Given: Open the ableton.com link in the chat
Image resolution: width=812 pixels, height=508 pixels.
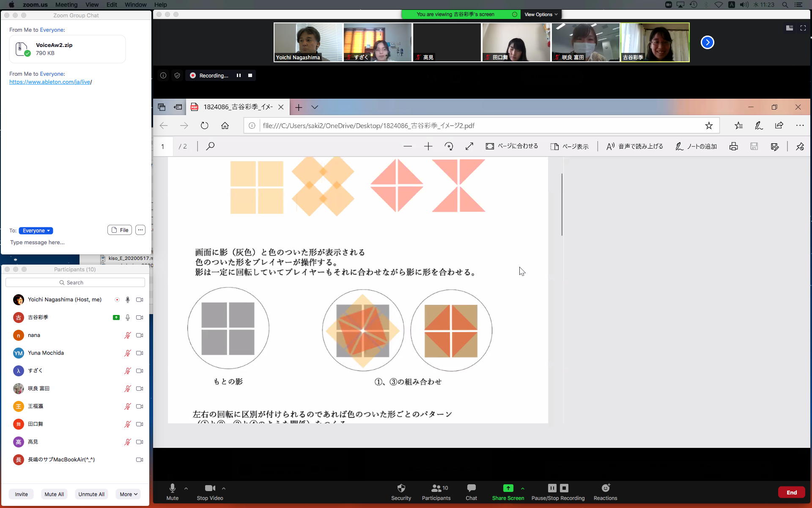Looking at the screenshot, I should point(50,82).
